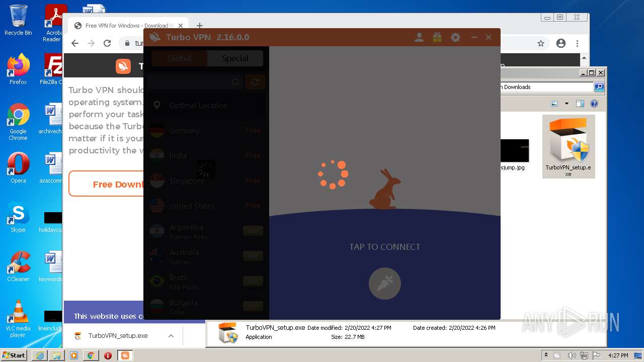Select Brazil São Paulo VIP server
The image size is (644, 362).
(x=206, y=282)
